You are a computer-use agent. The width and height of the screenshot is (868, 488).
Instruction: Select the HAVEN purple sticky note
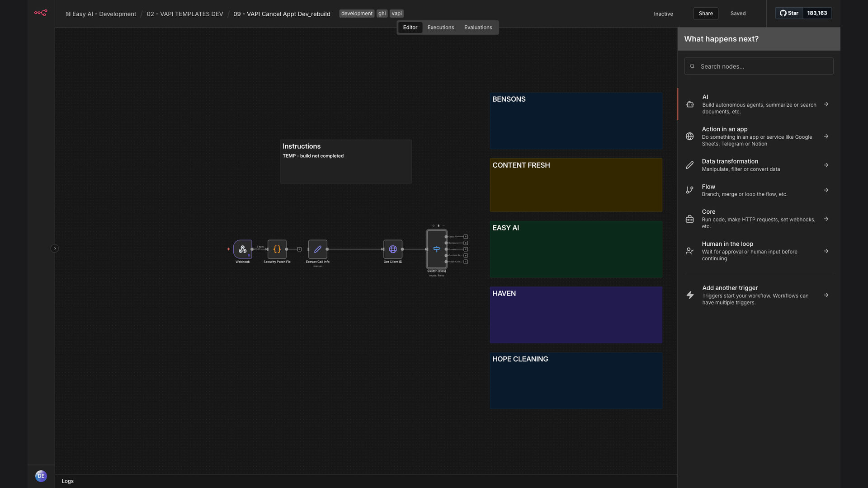click(x=576, y=315)
